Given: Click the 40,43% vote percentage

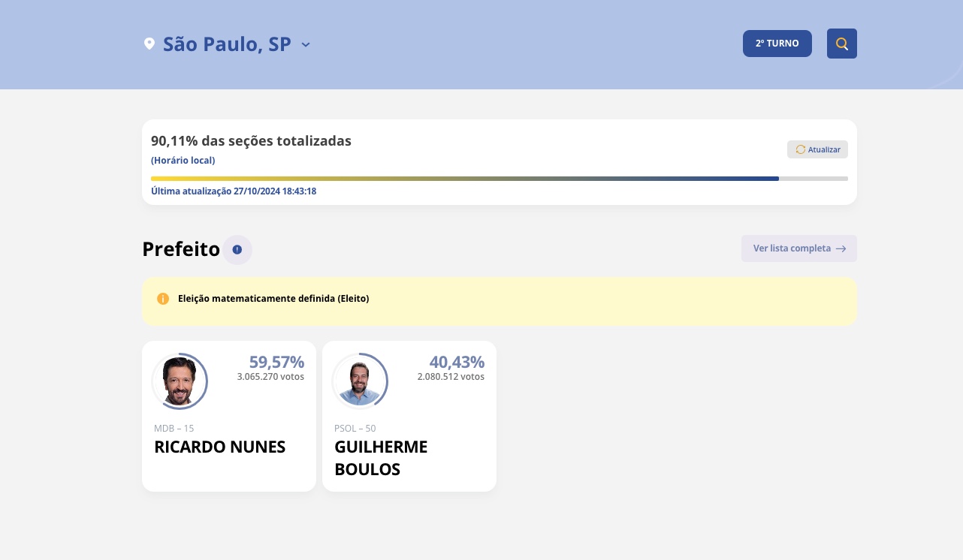Looking at the screenshot, I should (457, 362).
